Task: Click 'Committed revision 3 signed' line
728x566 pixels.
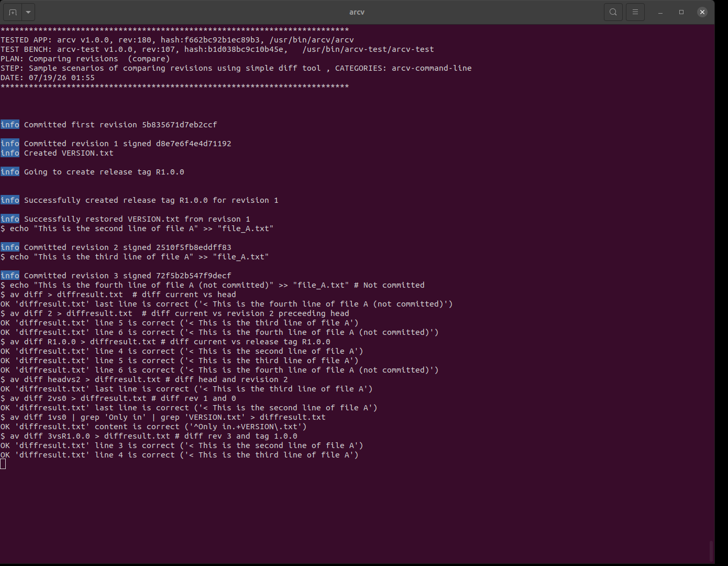Action: coord(116,276)
